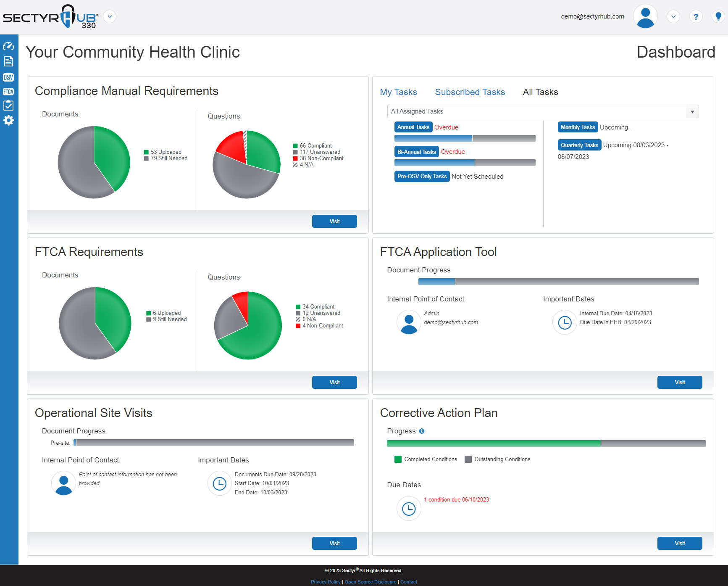Click the help question mark icon
This screenshot has height=586, width=728.
[696, 17]
